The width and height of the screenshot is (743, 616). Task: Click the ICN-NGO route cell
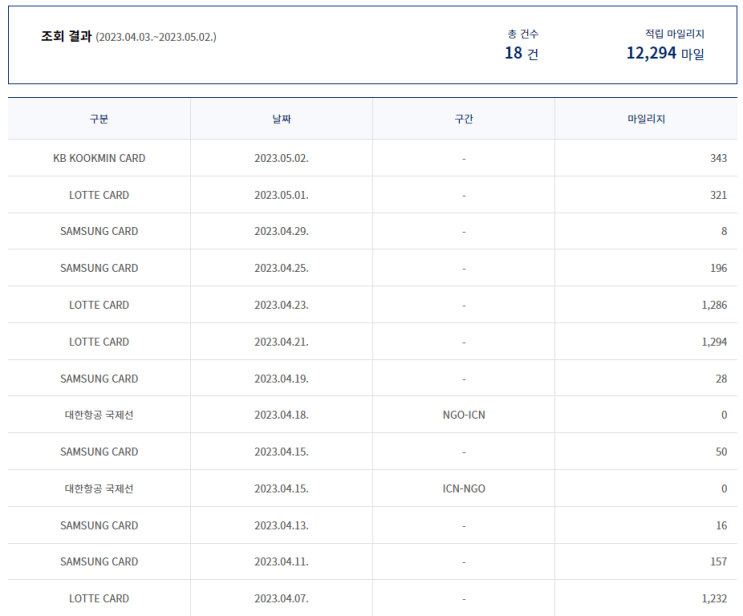[x=464, y=489]
